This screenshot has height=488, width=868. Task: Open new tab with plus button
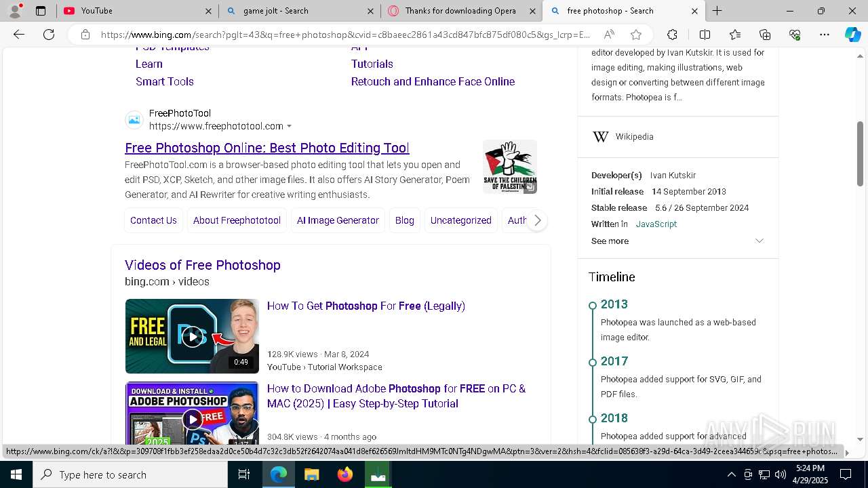coord(717,11)
